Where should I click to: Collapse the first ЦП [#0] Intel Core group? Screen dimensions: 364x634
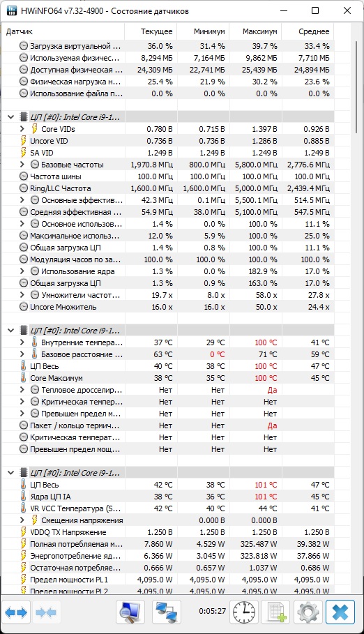(x=11, y=117)
